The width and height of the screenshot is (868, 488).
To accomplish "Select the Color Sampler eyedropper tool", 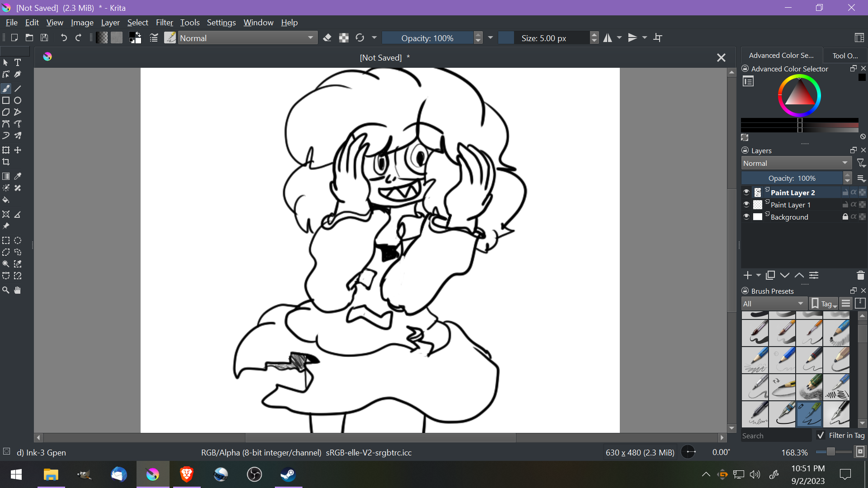I will coord(18,176).
